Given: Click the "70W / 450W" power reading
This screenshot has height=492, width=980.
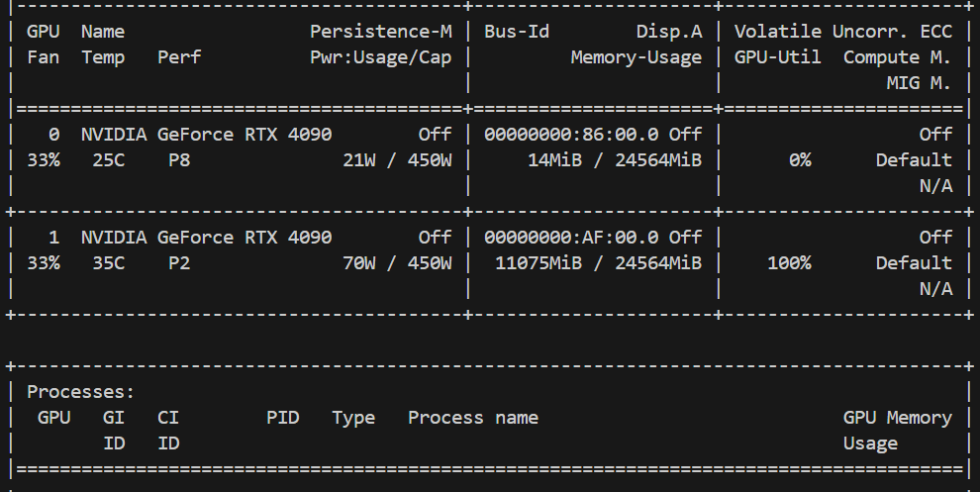Looking at the screenshot, I should (x=398, y=263).
